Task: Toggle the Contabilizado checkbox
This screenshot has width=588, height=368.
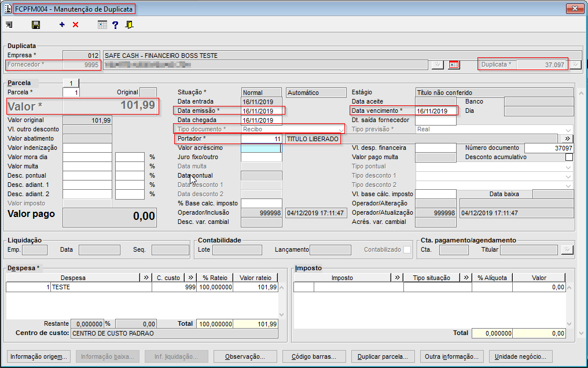Action: point(407,249)
